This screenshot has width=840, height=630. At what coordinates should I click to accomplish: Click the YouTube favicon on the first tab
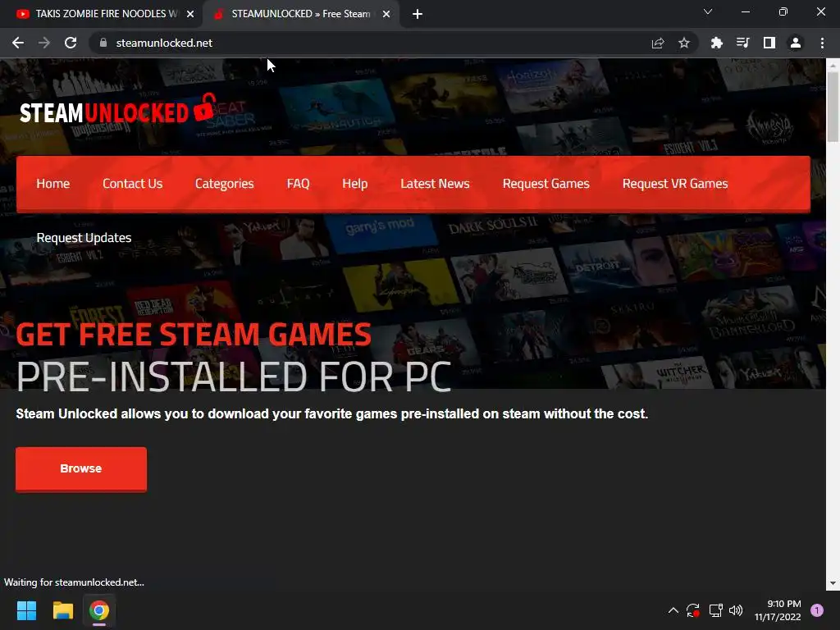point(22,14)
